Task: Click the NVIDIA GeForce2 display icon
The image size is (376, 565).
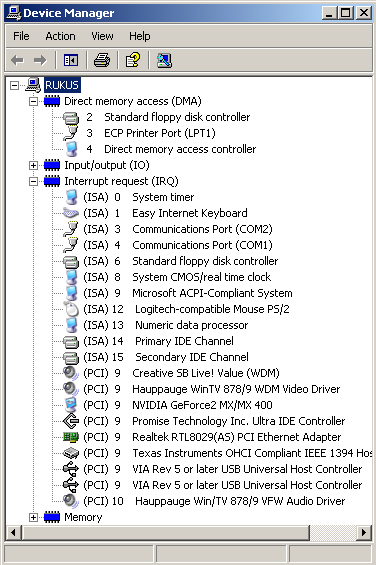Action: tap(71, 405)
